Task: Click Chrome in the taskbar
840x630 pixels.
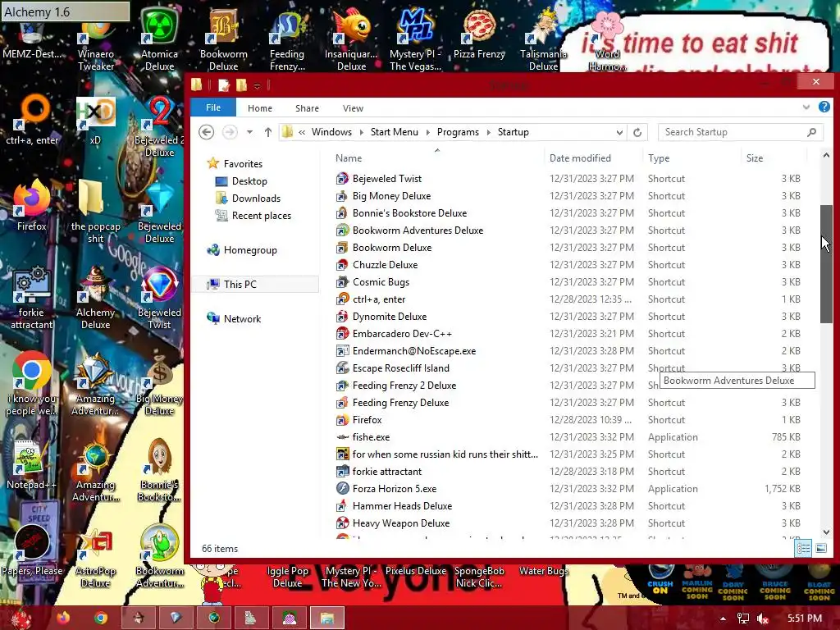Action: 101,618
